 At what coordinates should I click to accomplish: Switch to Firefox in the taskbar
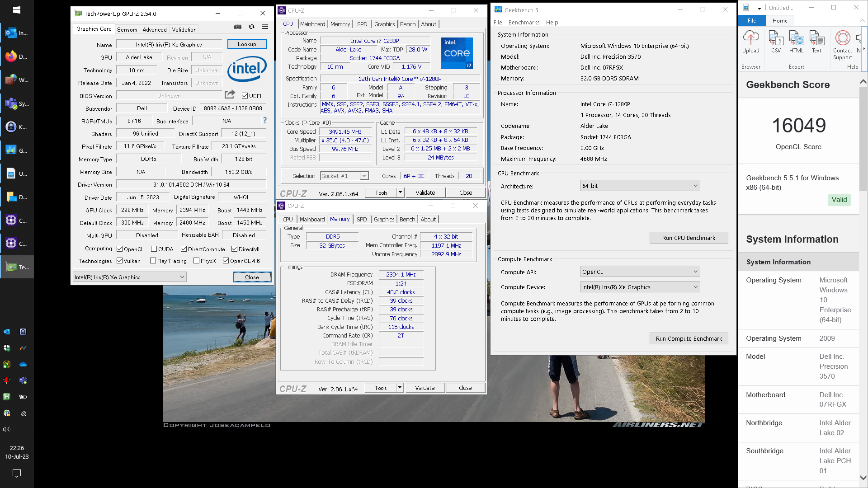pyautogui.click(x=17, y=56)
